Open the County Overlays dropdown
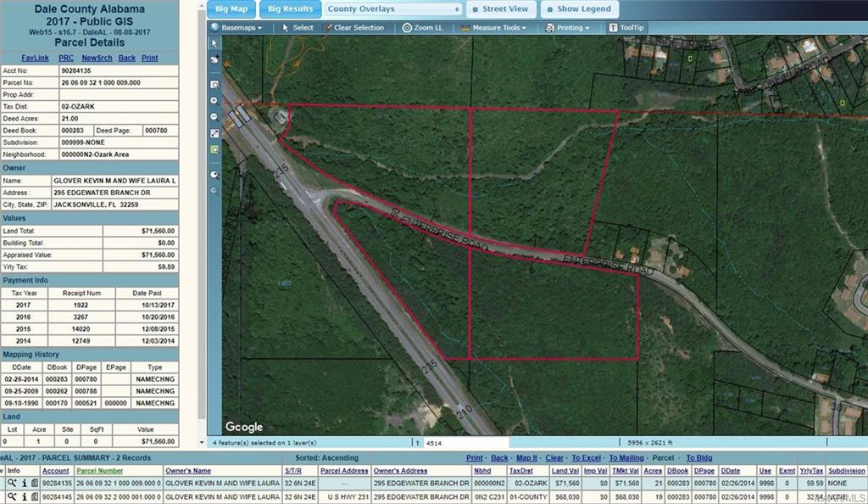The height and width of the screenshot is (504, 868). [x=393, y=9]
